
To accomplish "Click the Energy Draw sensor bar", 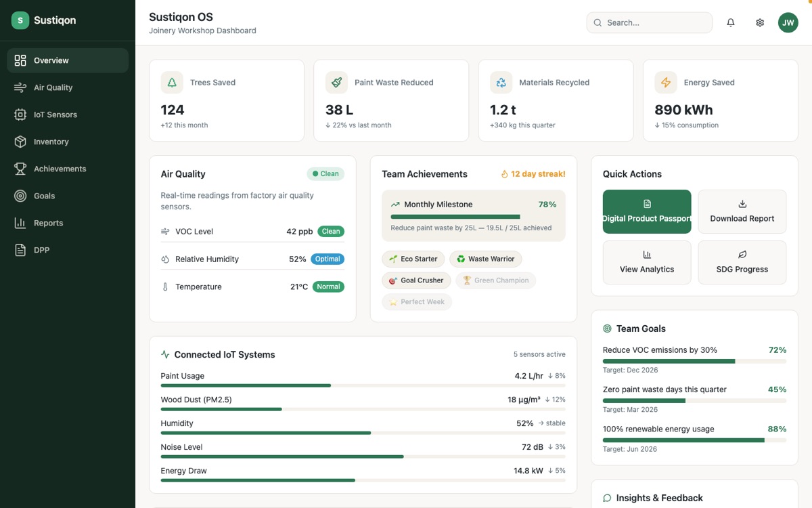I will [363, 480].
